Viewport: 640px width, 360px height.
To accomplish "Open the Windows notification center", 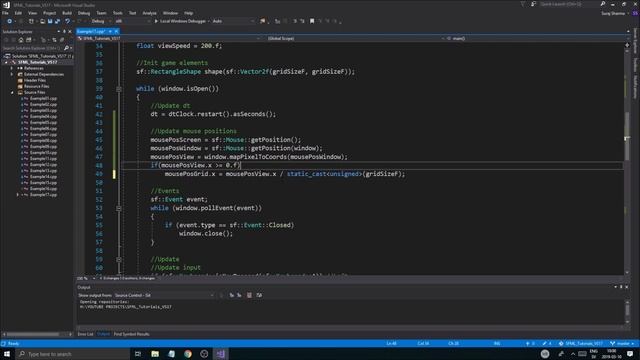I will [630, 354].
